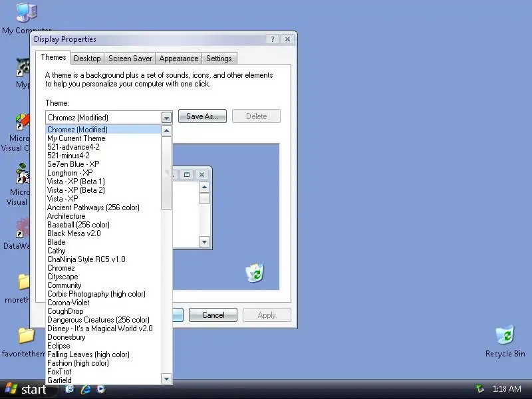The height and width of the screenshot is (399, 532).
Task: Select the FoxTrot theme
Action: point(104,372)
